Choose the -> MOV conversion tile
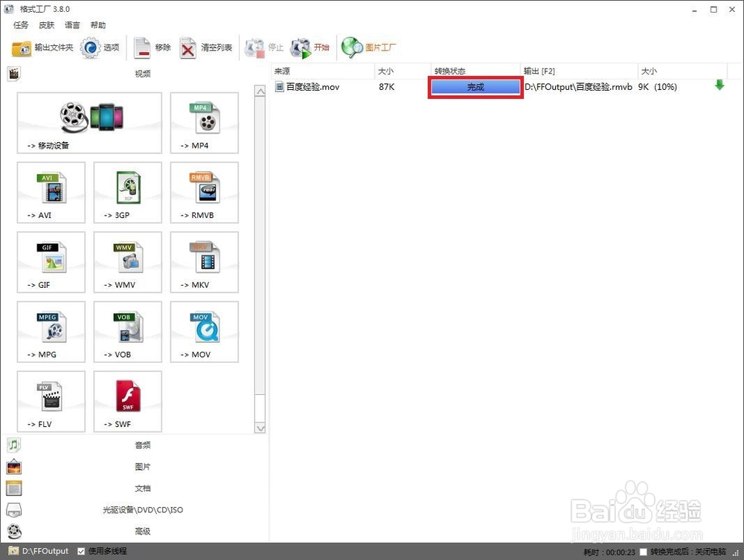 point(205,332)
